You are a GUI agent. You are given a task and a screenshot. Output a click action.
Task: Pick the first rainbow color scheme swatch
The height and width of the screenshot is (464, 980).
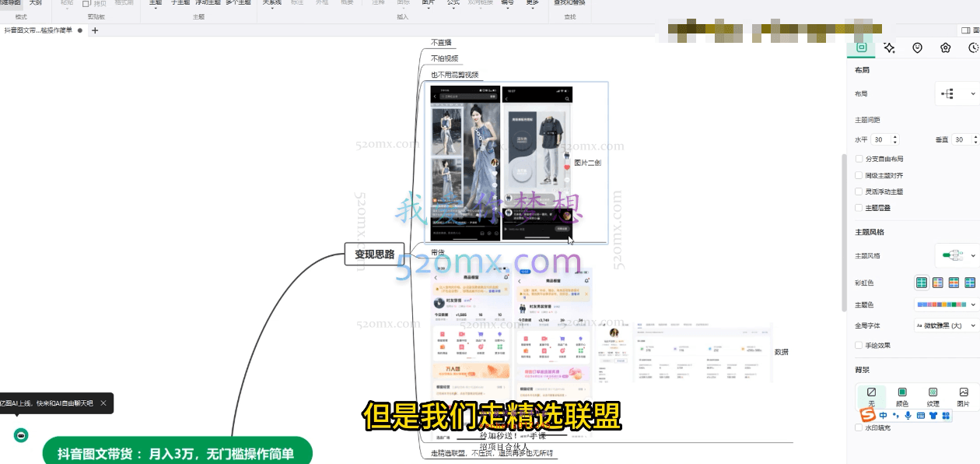[921, 283]
